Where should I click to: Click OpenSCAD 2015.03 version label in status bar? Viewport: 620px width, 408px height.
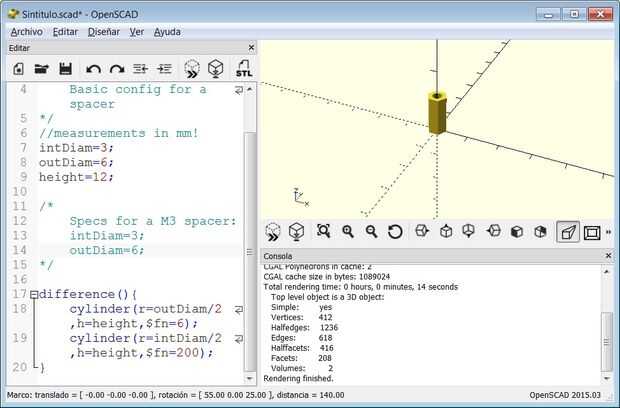coord(565,395)
